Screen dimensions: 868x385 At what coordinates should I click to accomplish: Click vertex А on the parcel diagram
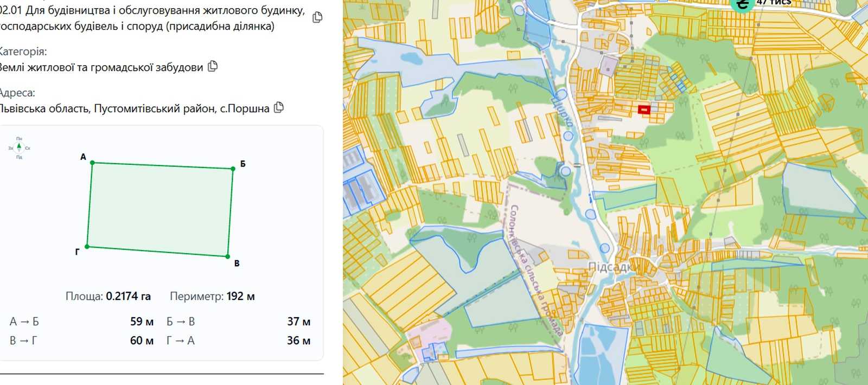pyautogui.click(x=92, y=162)
